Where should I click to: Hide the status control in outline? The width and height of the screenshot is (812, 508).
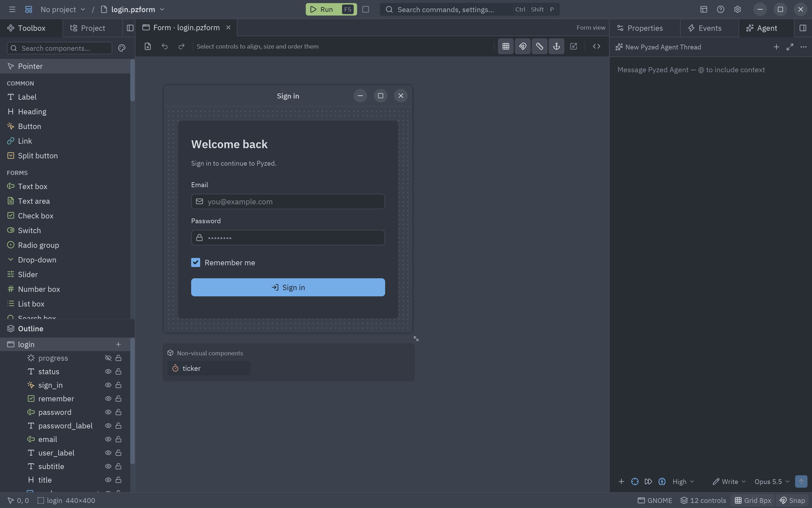pos(108,372)
